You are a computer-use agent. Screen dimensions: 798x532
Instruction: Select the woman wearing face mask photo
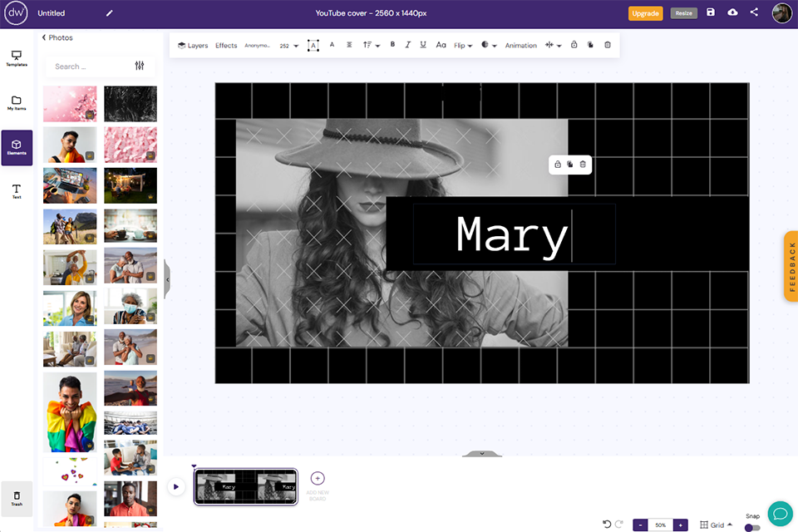[x=131, y=307]
